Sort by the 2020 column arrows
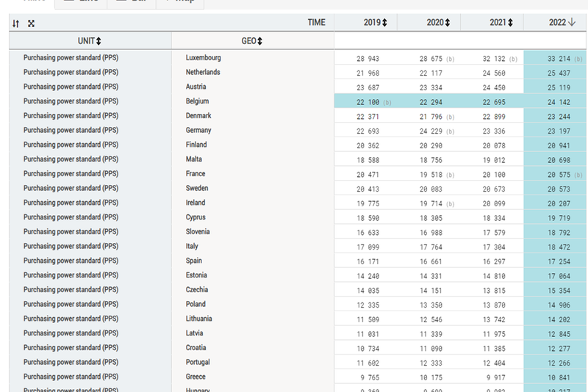The width and height of the screenshot is (588, 392). 447,23
